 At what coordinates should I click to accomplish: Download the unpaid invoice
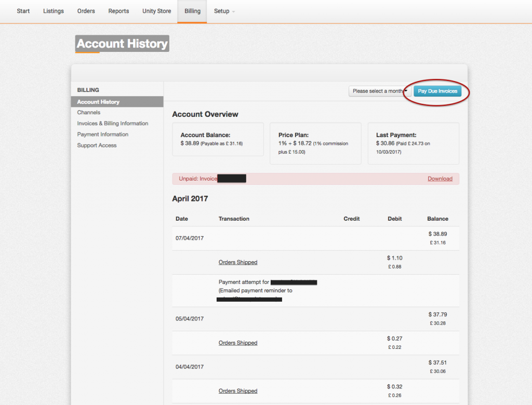click(440, 179)
